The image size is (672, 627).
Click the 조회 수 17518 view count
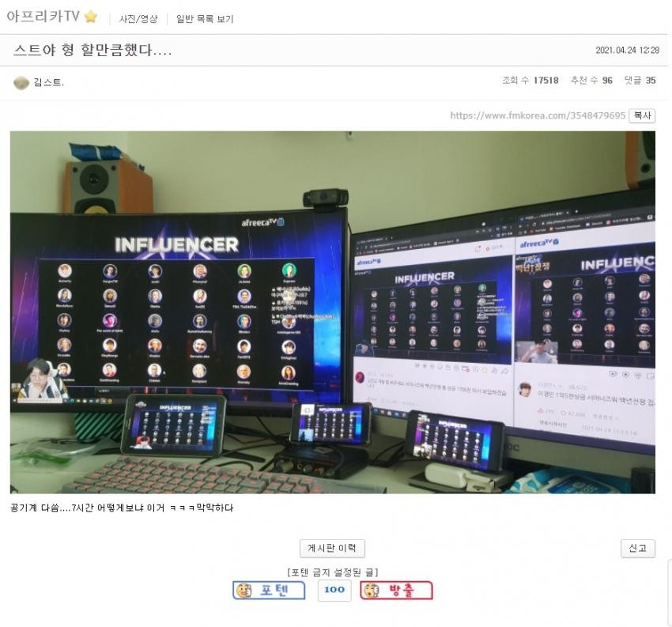pos(530,80)
